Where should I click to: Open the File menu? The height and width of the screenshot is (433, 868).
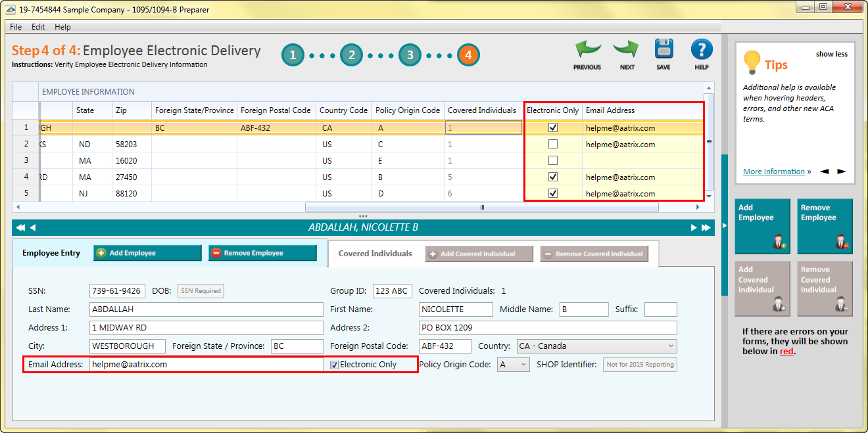point(16,27)
